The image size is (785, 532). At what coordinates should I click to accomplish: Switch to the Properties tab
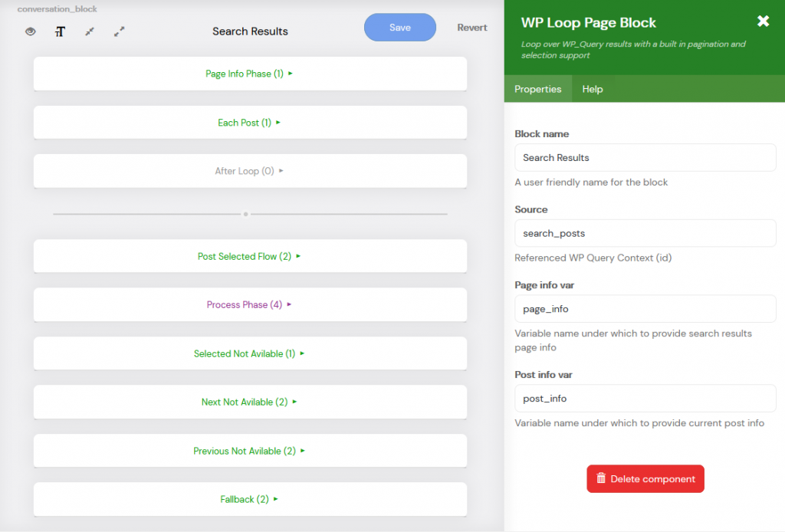click(537, 89)
